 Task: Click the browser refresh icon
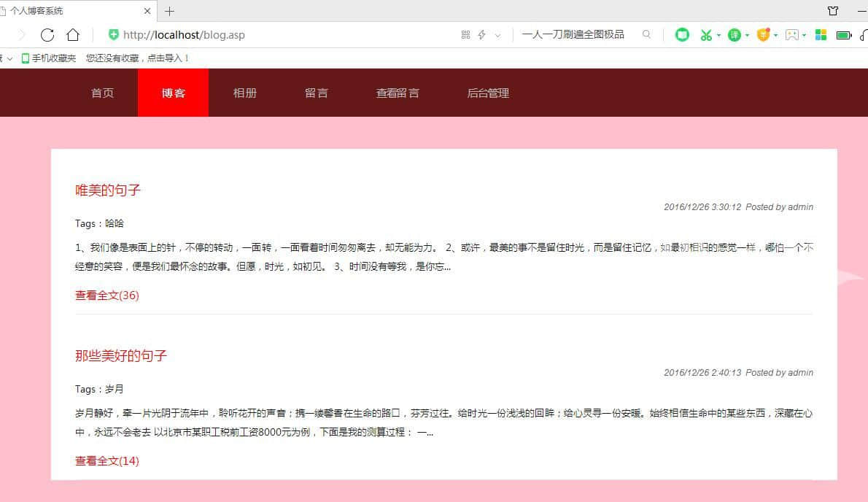[47, 35]
